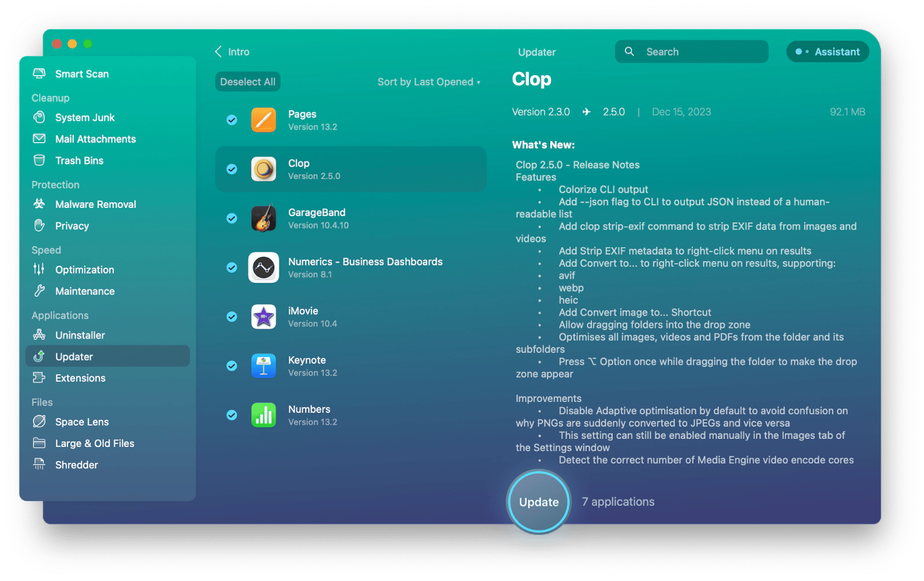The width and height of the screenshot is (924, 581).
Task: Click the iMovie star icon
Action: 263,316
